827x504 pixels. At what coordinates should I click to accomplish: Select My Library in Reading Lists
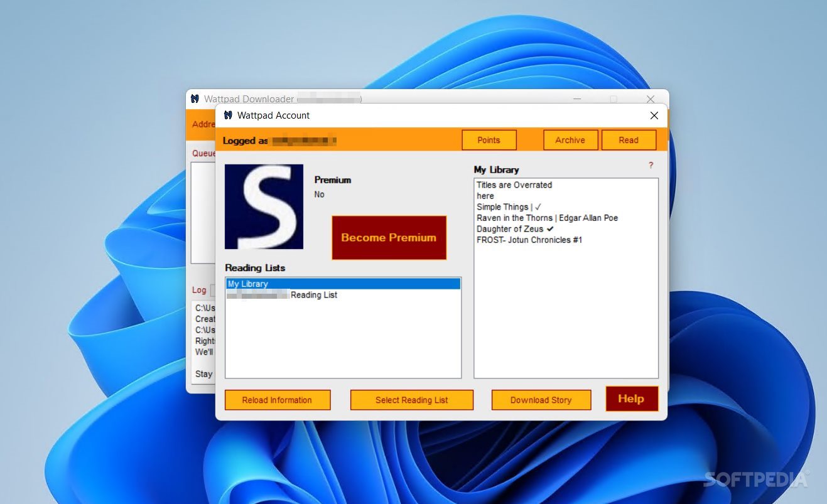(x=343, y=284)
